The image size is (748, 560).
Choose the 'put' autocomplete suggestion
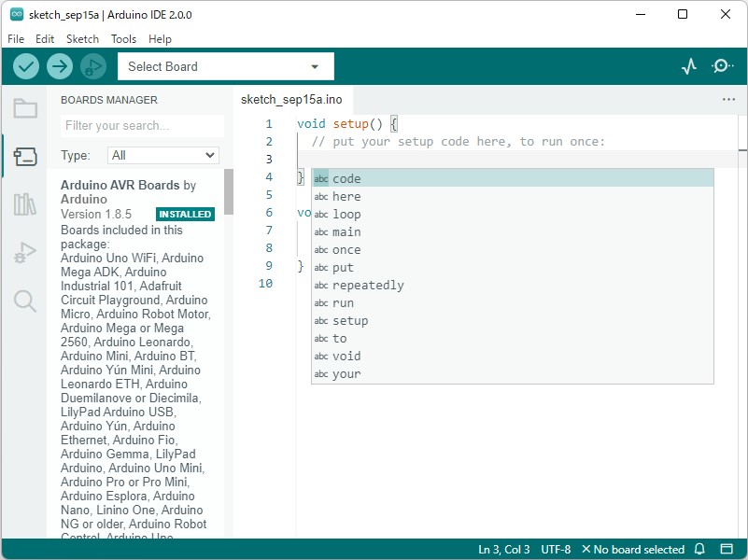pyautogui.click(x=513, y=267)
